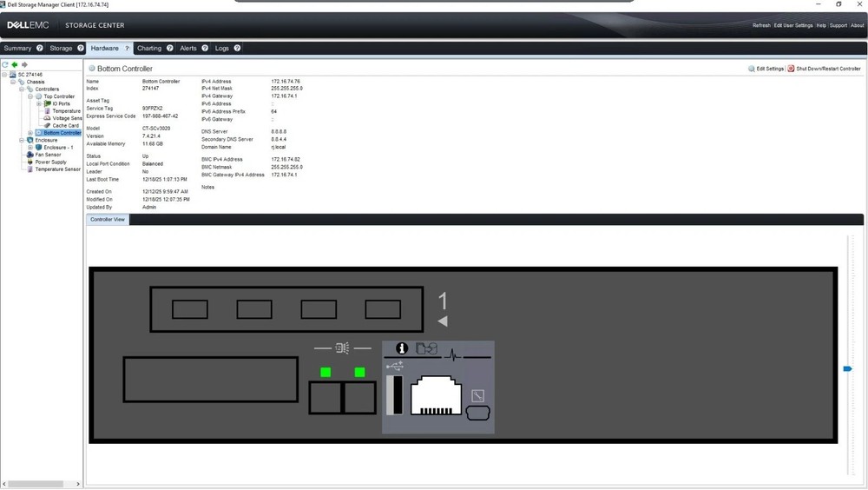
Task: Click Shut Down/Restart Controller
Action: [x=828, y=69]
